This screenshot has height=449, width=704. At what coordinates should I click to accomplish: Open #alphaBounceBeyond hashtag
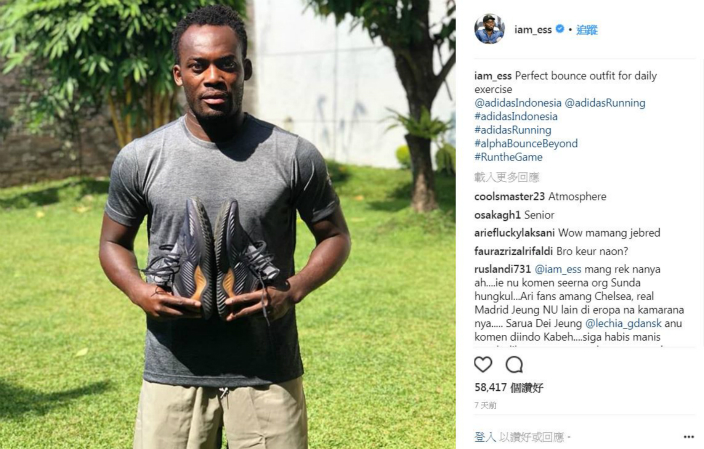526,144
